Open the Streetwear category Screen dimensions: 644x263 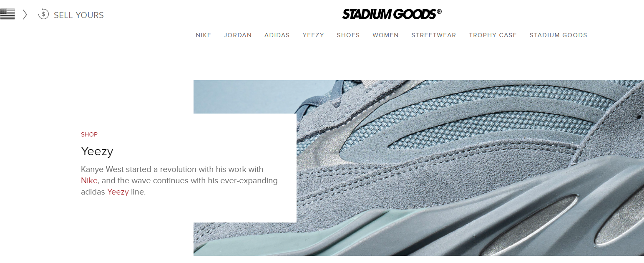(434, 35)
